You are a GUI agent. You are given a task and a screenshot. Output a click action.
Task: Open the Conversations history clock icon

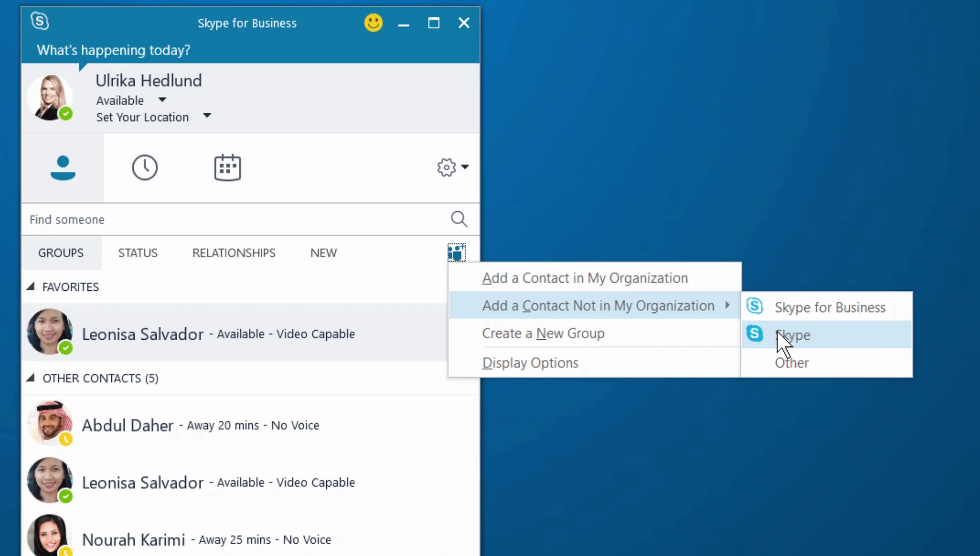point(145,167)
